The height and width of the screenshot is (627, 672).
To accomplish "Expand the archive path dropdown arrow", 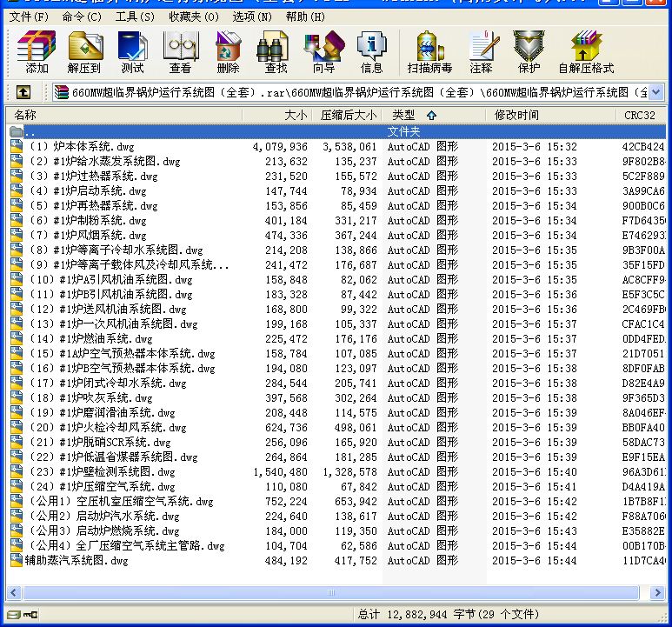I will pos(655,91).
